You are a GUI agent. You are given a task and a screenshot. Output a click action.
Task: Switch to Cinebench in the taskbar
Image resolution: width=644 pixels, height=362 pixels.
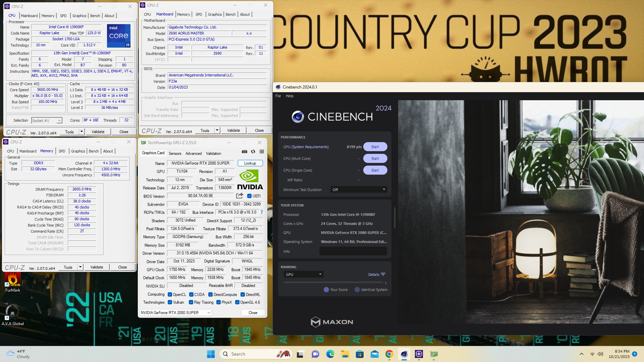coord(404,354)
